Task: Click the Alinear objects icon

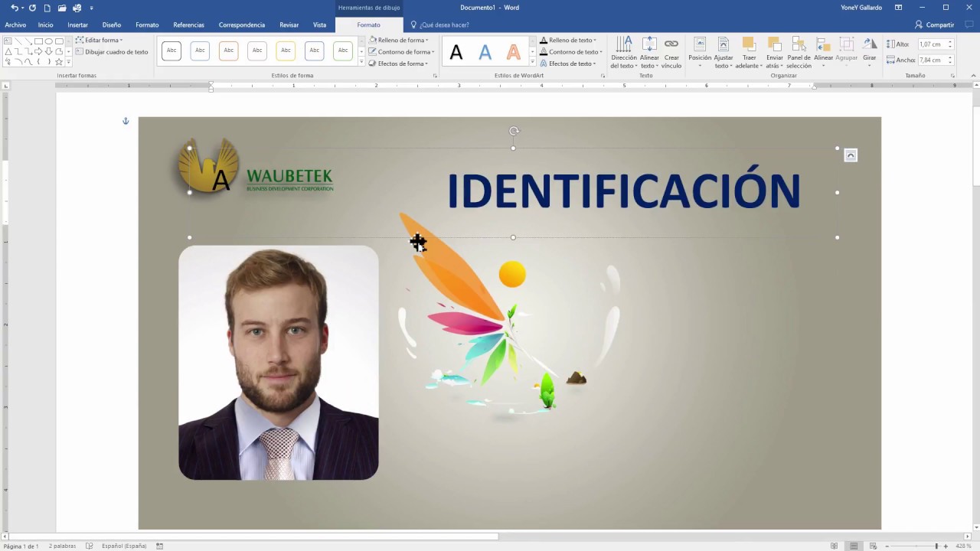Action: pyautogui.click(x=823, y=51)
